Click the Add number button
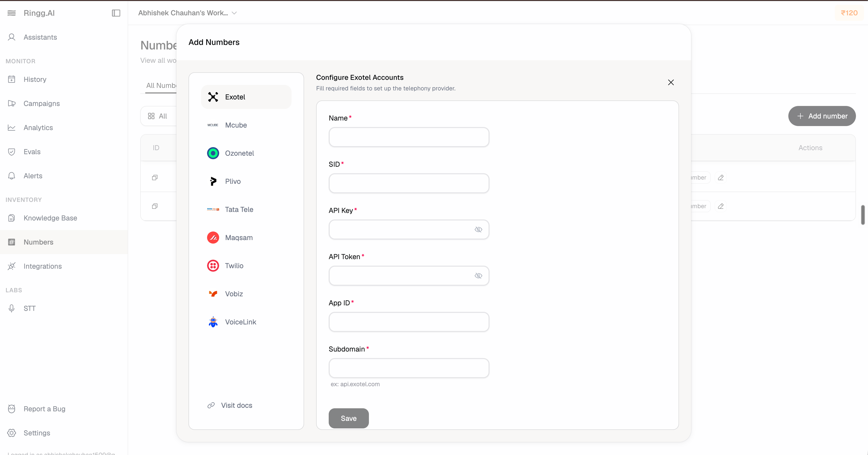The image size is (868, 455). [x=822, y=116]
